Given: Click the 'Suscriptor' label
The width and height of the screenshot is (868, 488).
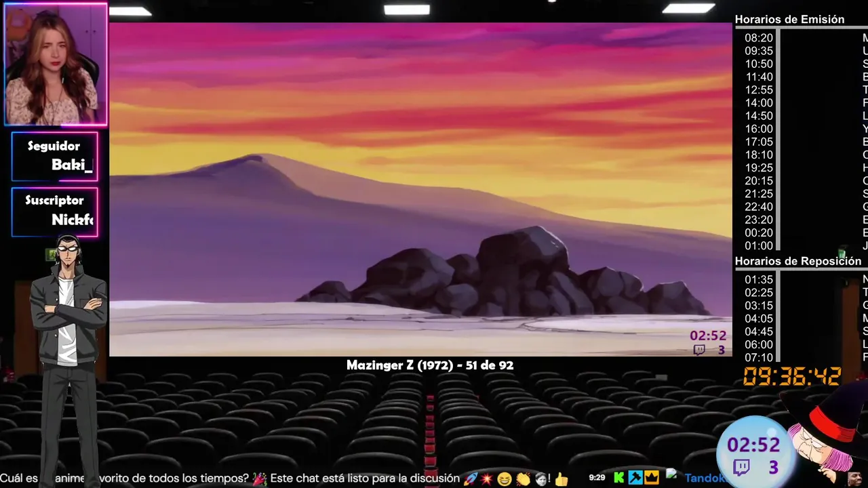Looking at the screenshot, I should point(54,200).
